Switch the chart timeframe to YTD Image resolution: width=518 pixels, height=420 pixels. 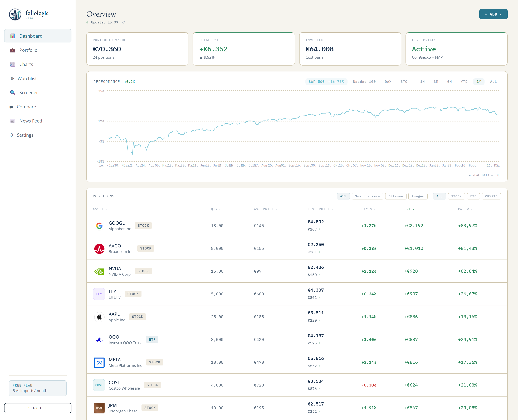coord(464,81)
